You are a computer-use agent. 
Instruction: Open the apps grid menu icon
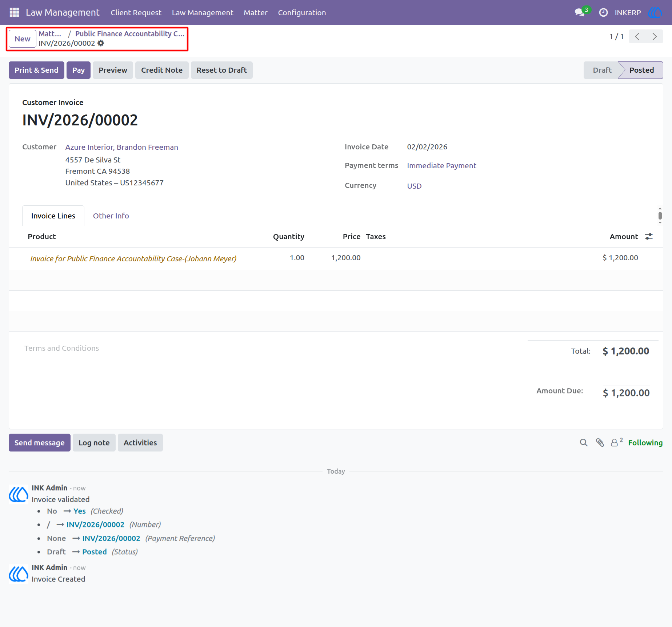point(14,12)
